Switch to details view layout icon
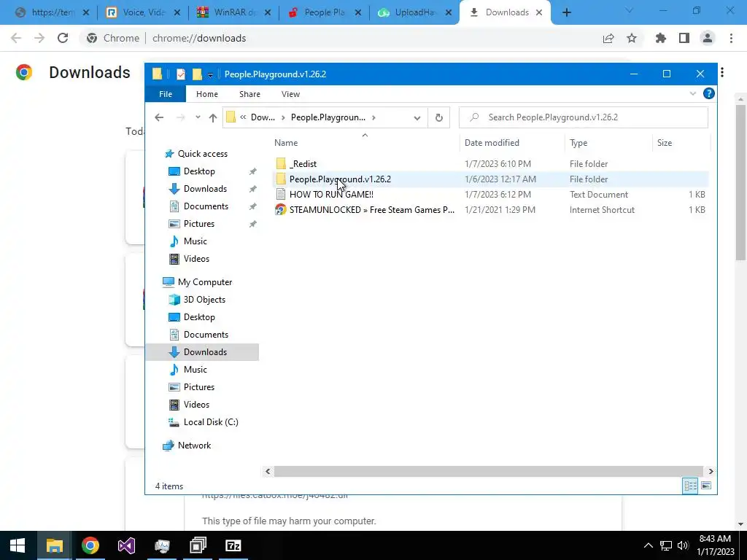The image size is (747, 560). pyautogui.click(x=690, y=486)
